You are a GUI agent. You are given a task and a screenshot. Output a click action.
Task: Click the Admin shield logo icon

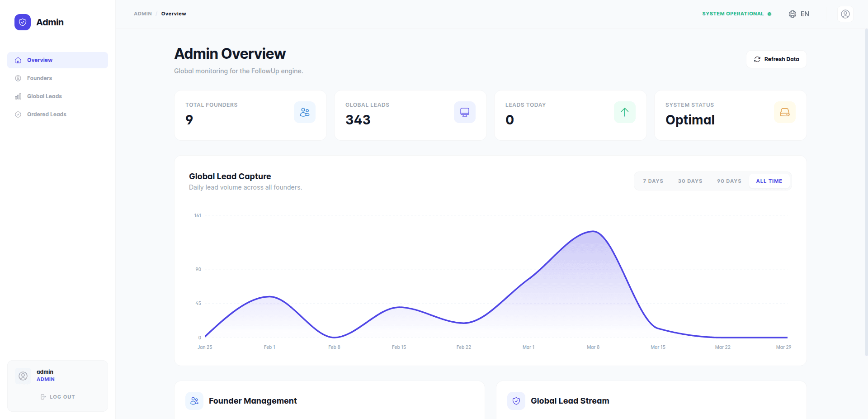point(23,22)
